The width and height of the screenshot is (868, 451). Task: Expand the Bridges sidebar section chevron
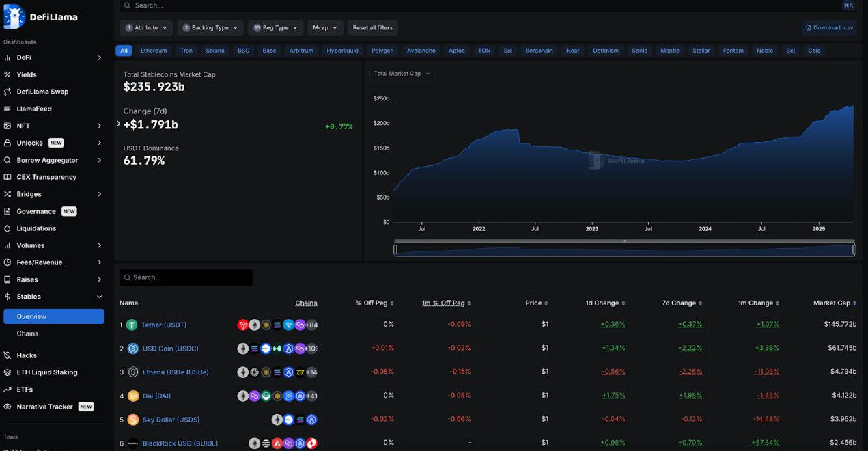pyautogui.click(x=100, y=194)
